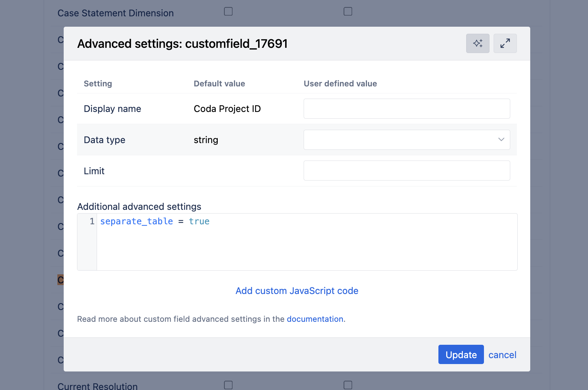Viewport: 588px width, 390px height.
Task: Click the Display name input field
Action: [x=407, y=109]
